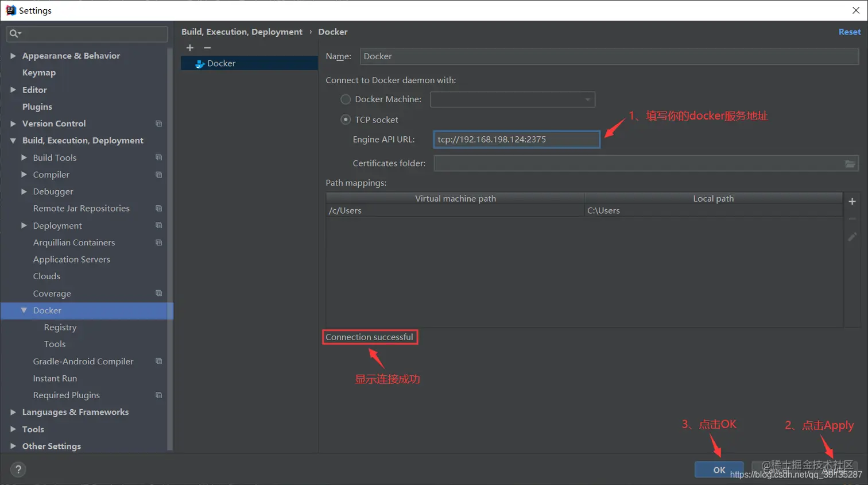Click the search magnifier icon in settings
The width and height of the screenshot is (868, 485).
pos(14,34)
